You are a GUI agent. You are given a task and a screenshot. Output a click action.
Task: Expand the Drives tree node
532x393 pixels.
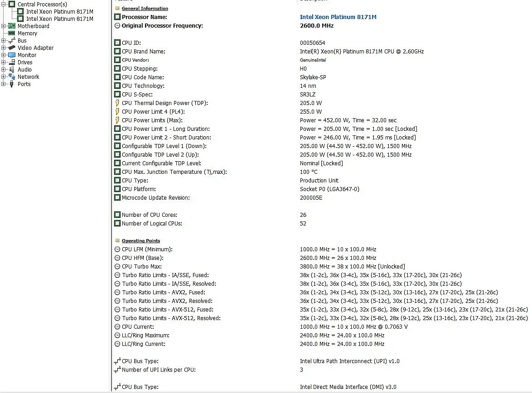point(3,62)
